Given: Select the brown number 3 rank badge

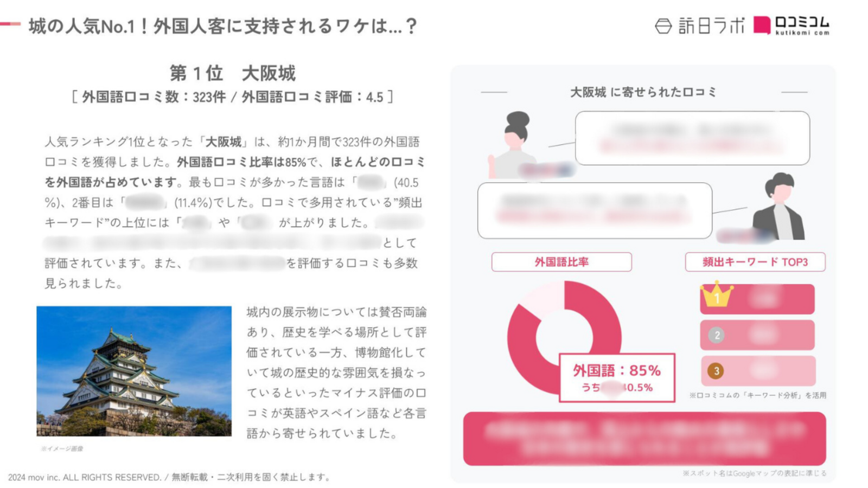Looking at the screenshot, I should [x=716, y=371].
